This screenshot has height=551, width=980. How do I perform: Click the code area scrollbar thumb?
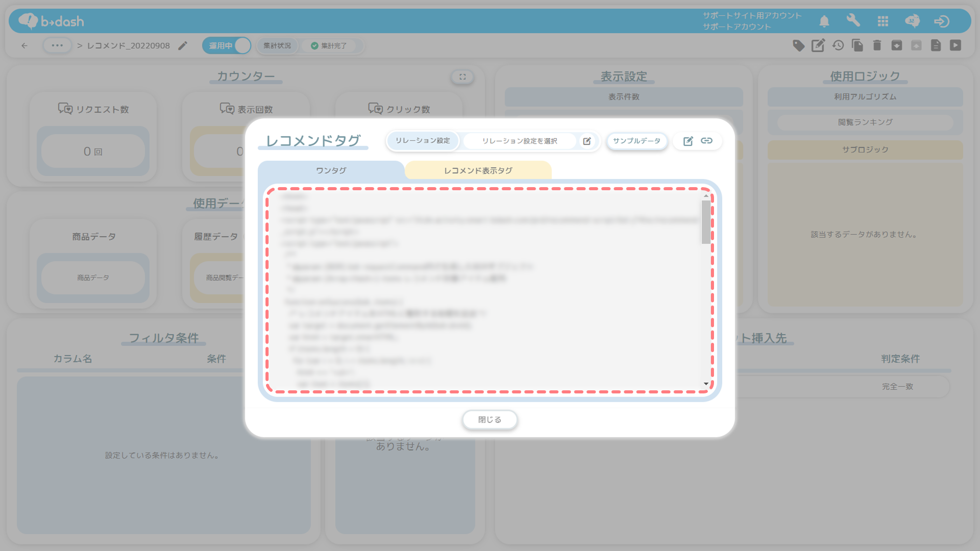[x=706, y=222]
